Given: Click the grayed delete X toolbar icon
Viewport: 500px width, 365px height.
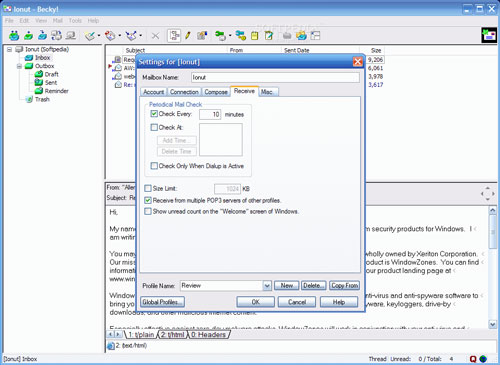Looking at the screenshot, I should (x=155, y=35).
